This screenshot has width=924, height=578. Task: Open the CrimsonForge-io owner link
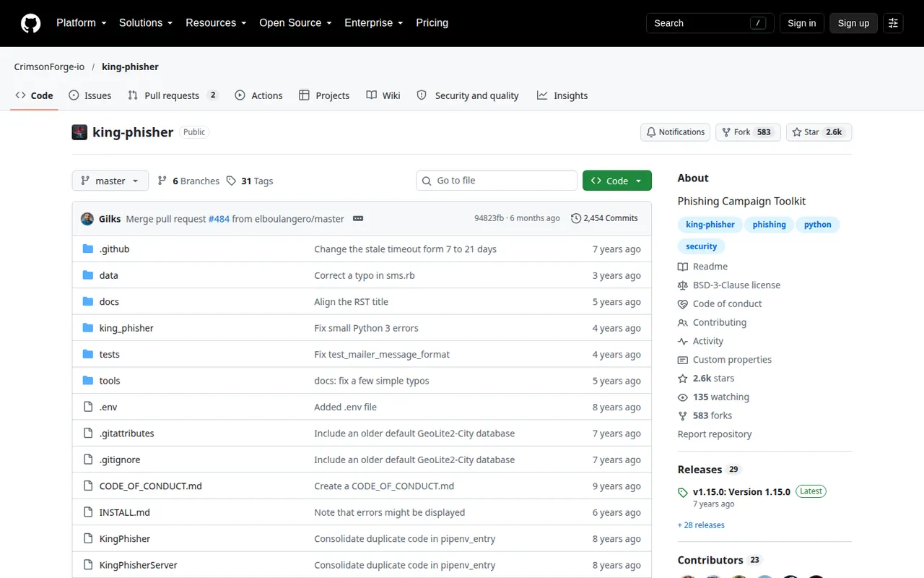[x=49, y=66]
